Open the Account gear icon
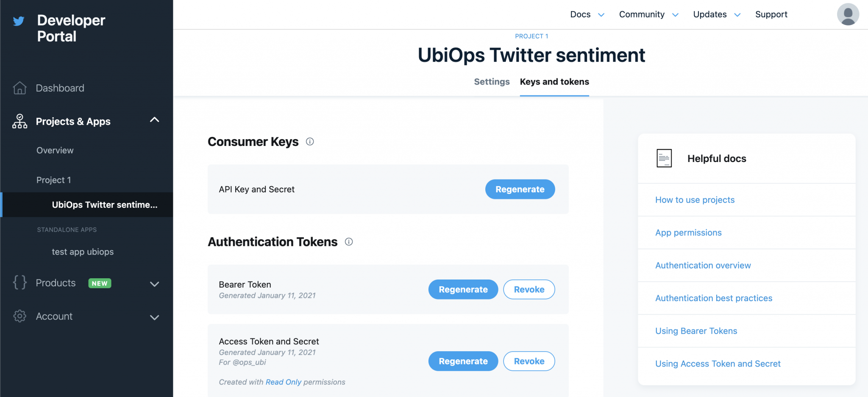868x397 pixels. [x=19, y=316]
